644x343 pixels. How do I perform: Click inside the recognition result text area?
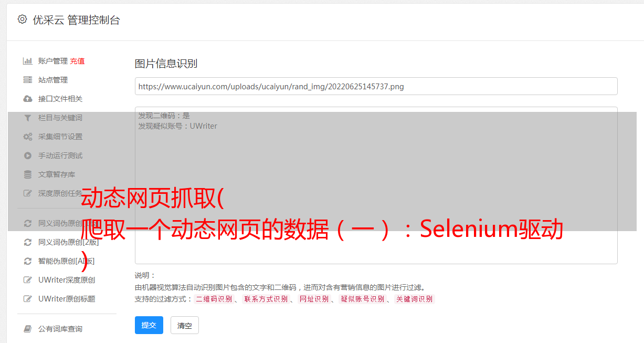pyautogui.click(x=376, y=185)
